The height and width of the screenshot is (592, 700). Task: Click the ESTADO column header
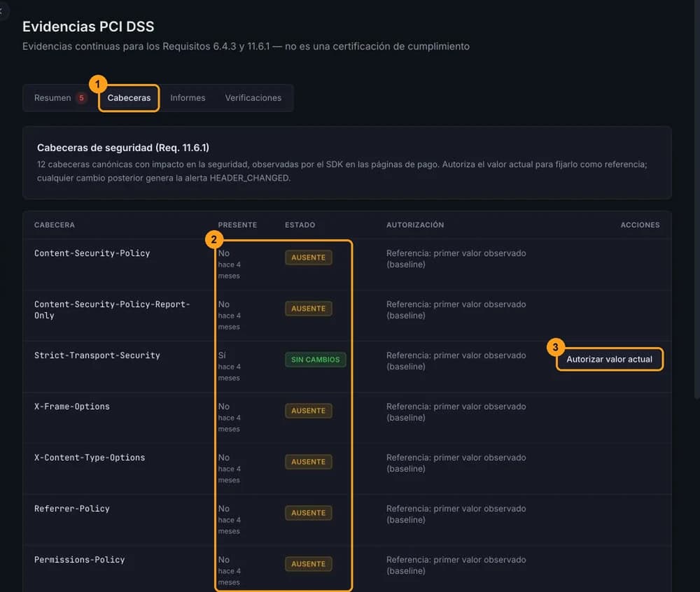[x=300, y=225]
